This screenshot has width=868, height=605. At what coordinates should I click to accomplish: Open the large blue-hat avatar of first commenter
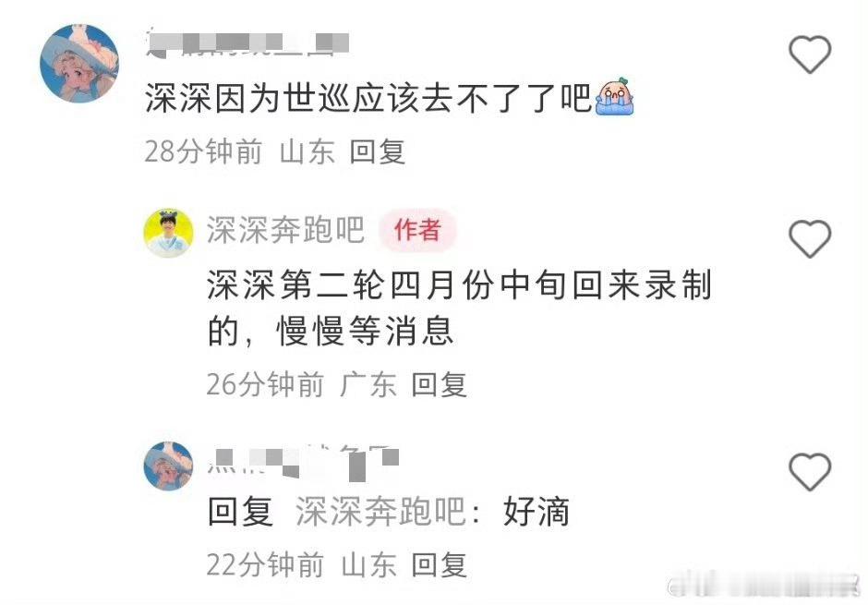click(x=79, y=63)
